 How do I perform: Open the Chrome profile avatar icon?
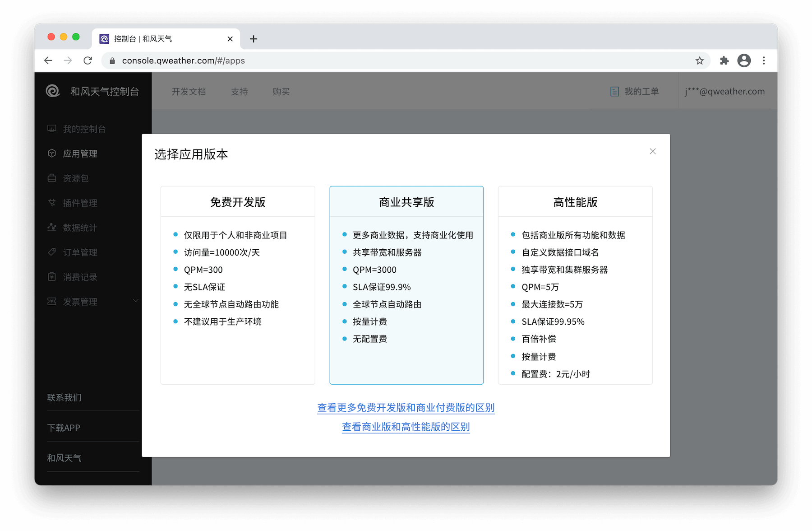pyautogui.click(x=744, y=61)
